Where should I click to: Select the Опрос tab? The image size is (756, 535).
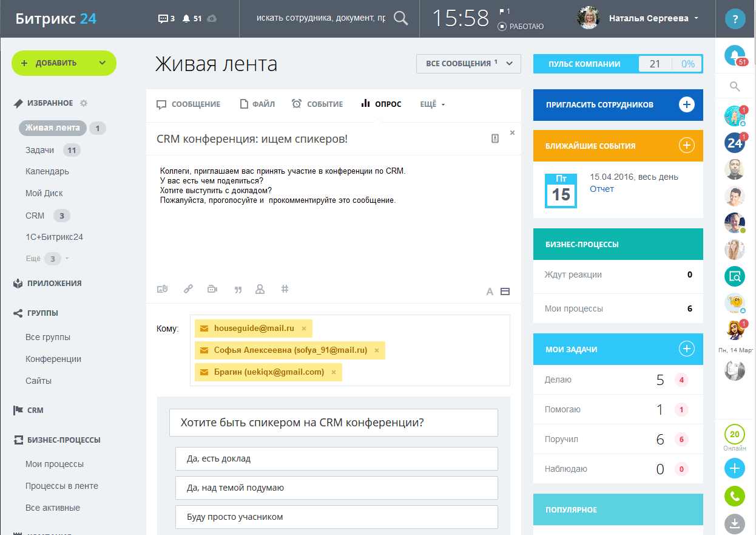coord(381,104)
